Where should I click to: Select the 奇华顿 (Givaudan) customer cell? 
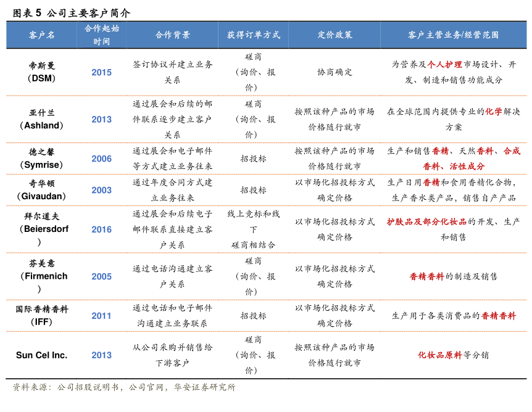[41, 190]
